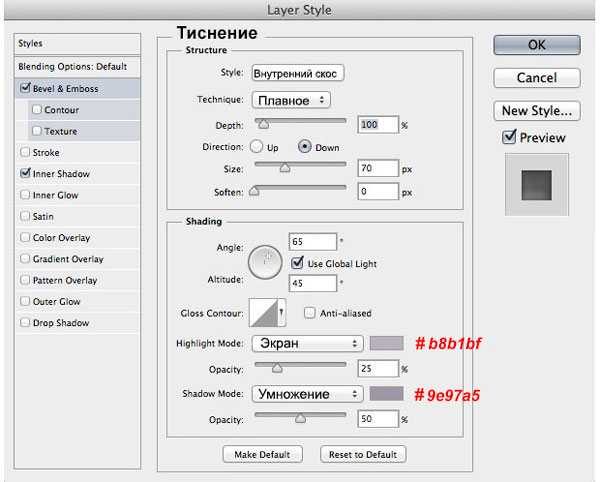Screen dimensions: 600x482
Task: Click the Angle value field
Action: (313, 242)
